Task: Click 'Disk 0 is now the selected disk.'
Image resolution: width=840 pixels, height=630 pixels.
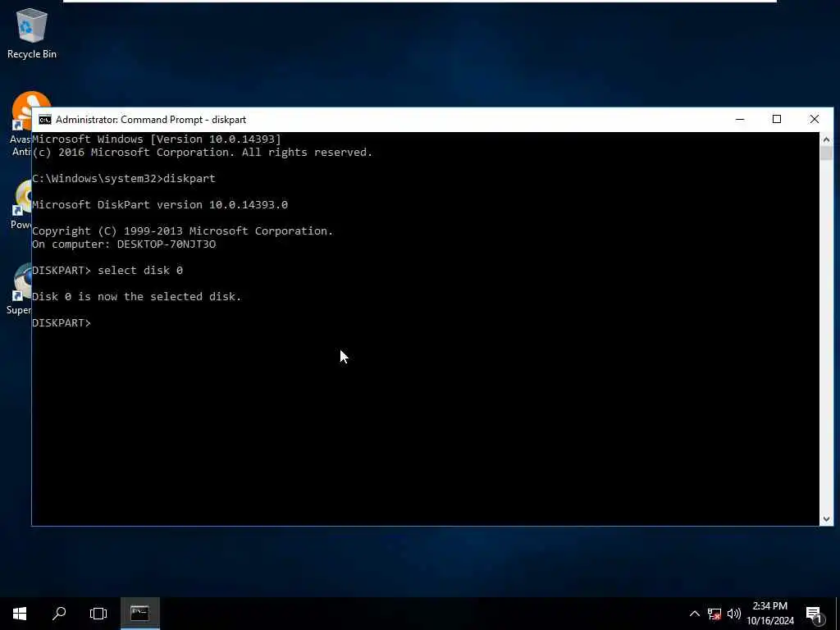Action: [137, 296]
